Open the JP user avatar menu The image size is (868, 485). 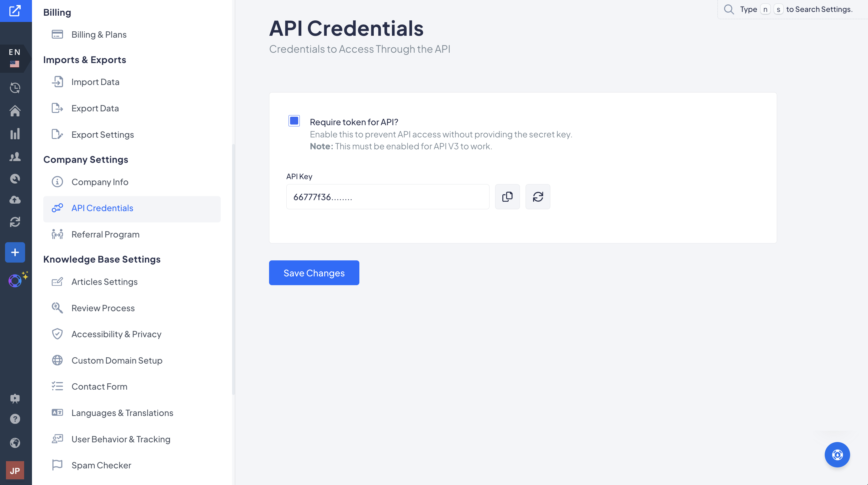click(x=15, y=471)
